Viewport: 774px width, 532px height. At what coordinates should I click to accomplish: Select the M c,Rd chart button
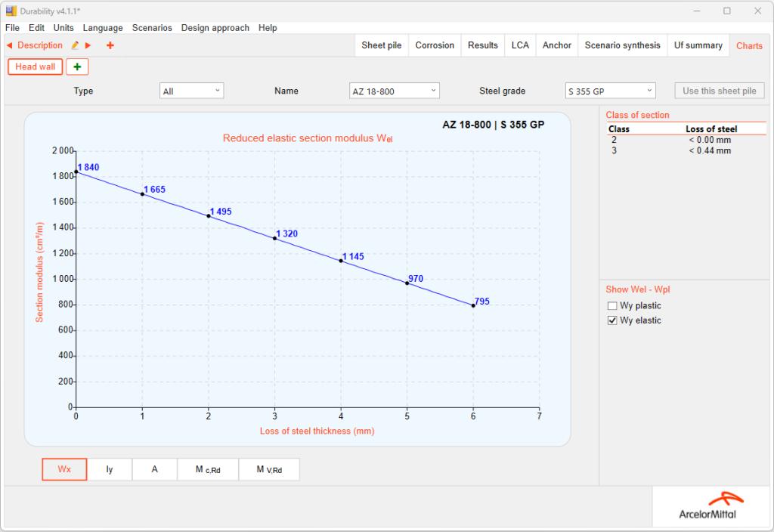(208, 469)
